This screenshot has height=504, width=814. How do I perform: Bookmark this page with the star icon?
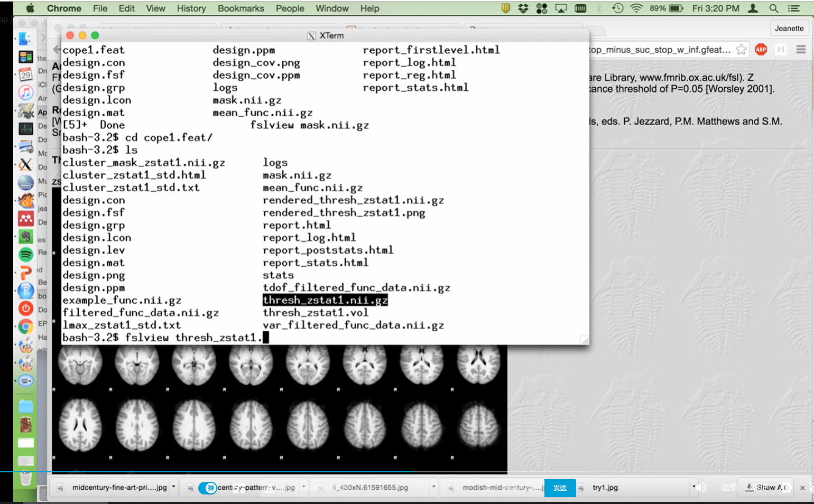(741, 50)
